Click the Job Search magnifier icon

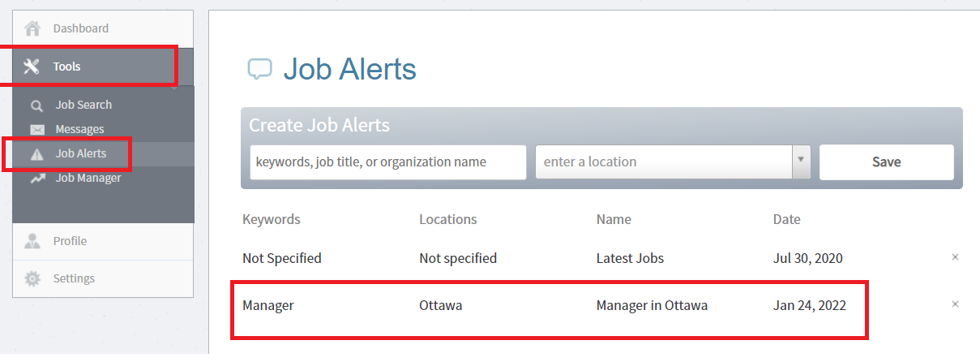click(x=36, y=106)
